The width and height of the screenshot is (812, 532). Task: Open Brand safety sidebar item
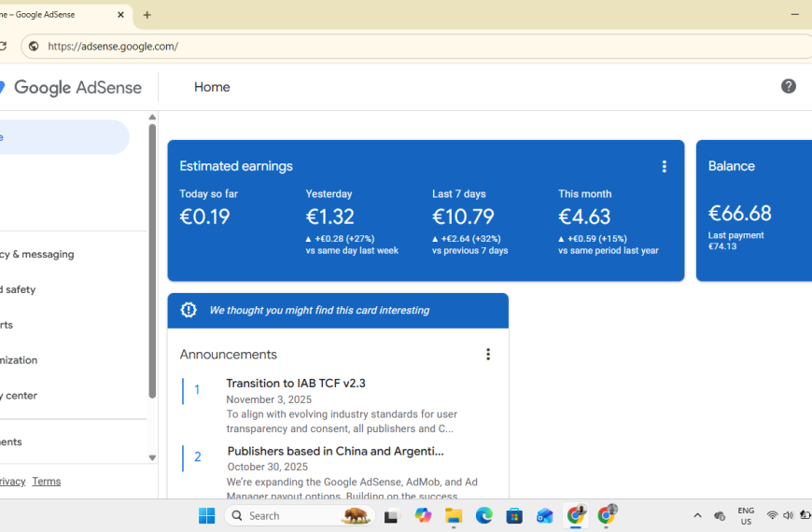[x=18, y=289]
